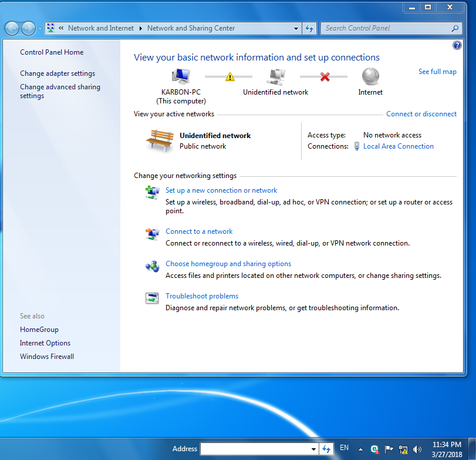
Task: Click the park bench public network icon
Action: [x=160, y=140]
